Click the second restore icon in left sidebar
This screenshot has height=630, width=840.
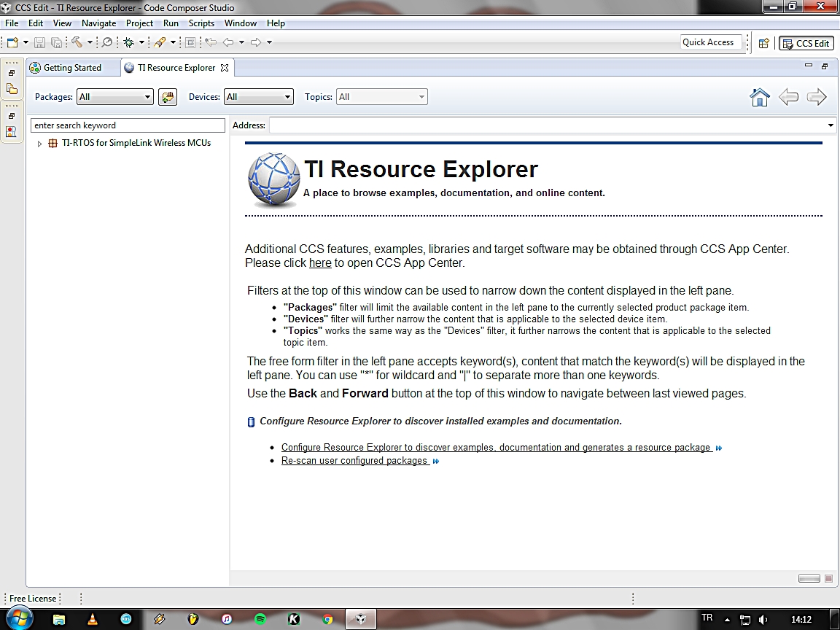click(12, 116)
